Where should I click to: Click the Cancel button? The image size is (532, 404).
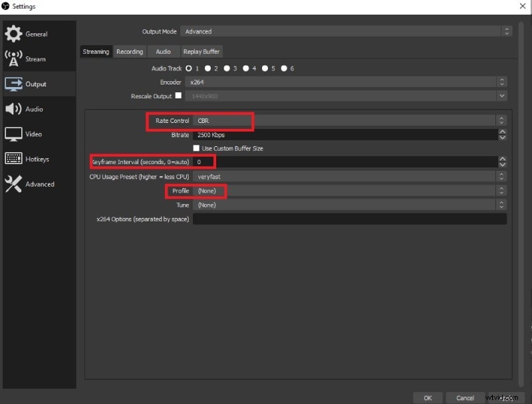465,397
